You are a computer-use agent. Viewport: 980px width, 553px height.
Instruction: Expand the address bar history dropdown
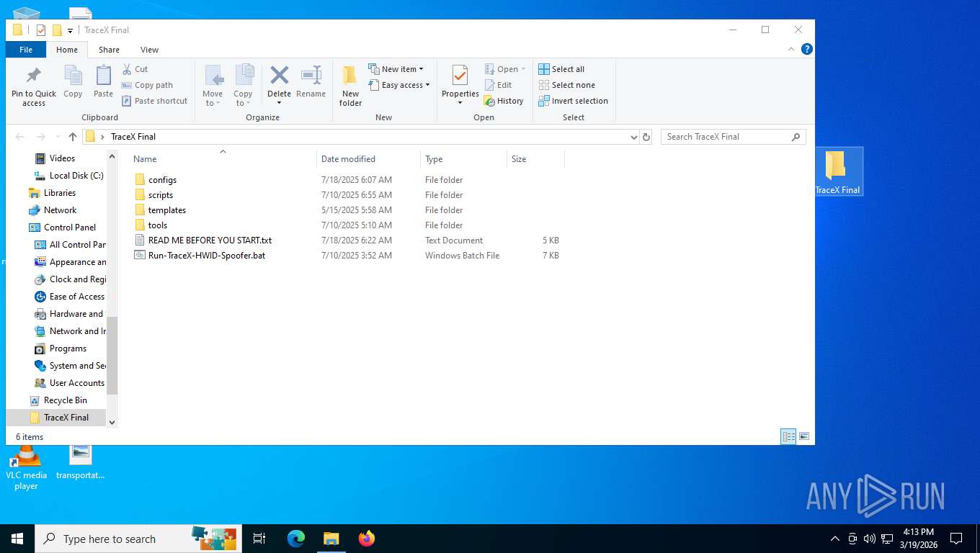pyautogui.click(x=633, y=137)
